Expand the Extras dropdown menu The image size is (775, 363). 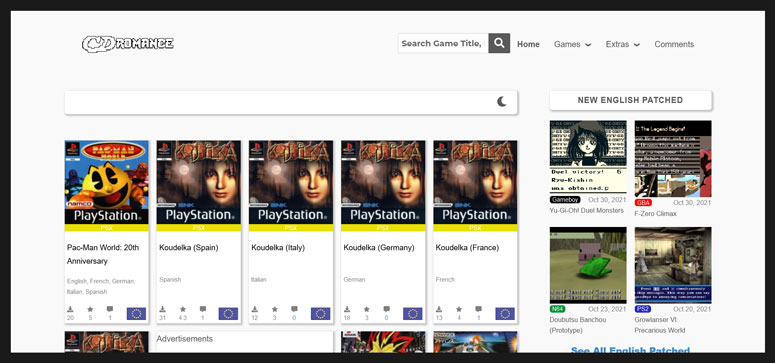(x=623, y=44)
